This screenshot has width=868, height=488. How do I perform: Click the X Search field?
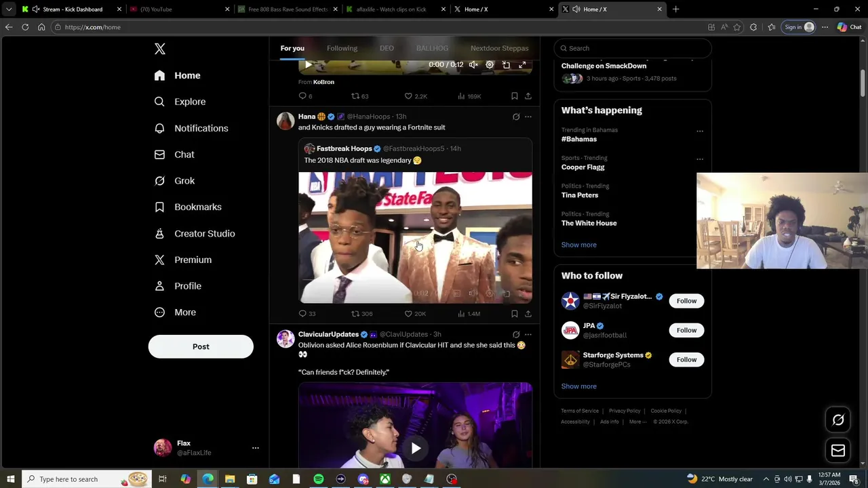point(633,48)
